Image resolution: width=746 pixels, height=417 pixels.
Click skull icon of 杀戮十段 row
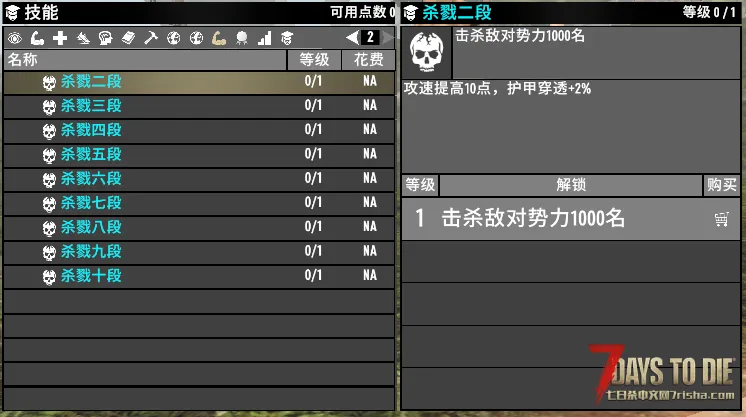(x=49, y=277)
